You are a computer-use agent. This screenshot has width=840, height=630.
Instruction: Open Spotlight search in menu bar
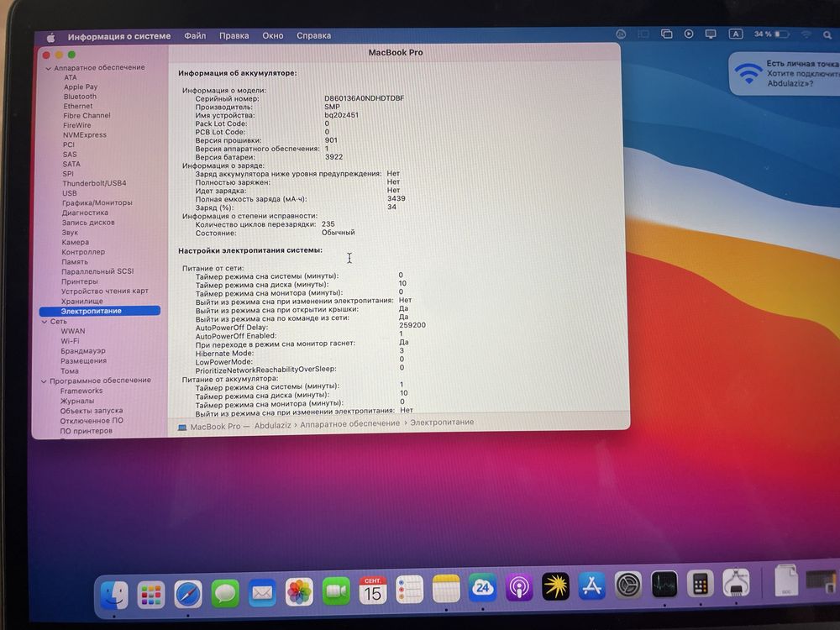[827, 34]
